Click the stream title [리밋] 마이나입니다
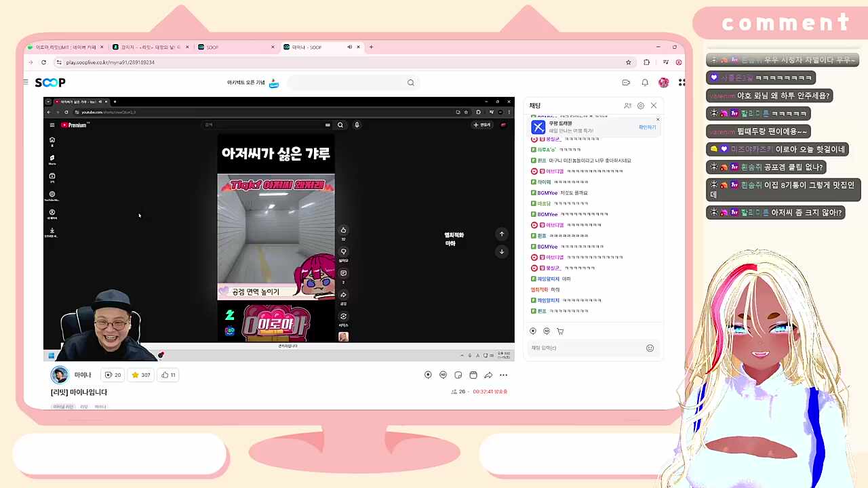This screenshot has height=488, width=868. pyautogui.click(x=79, y=392)
